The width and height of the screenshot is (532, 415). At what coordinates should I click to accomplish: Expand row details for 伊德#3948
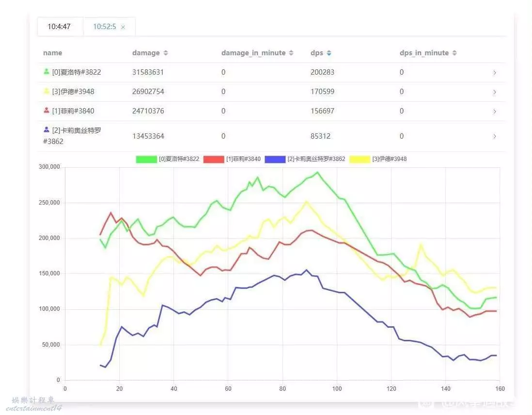(494, 92)
